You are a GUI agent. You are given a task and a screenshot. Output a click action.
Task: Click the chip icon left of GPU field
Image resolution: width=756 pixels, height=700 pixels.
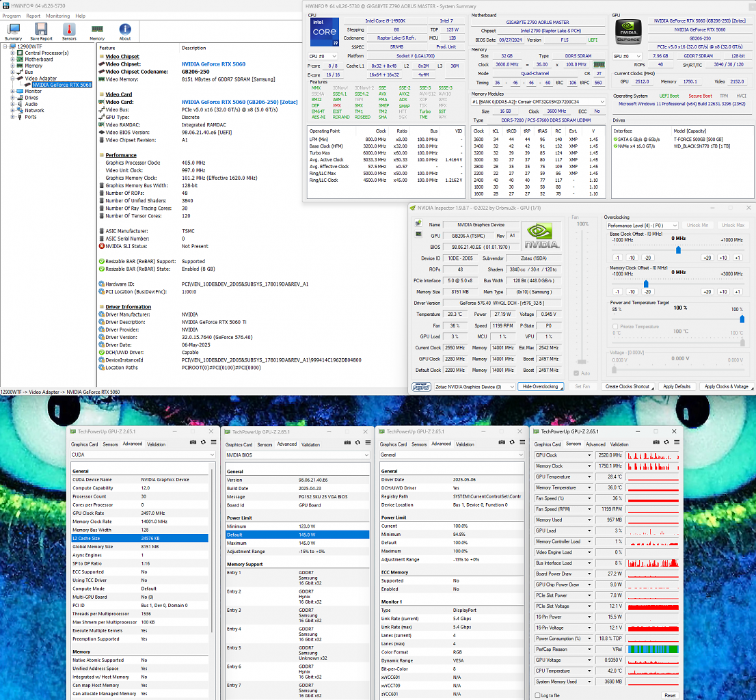[x=418, y=234]
